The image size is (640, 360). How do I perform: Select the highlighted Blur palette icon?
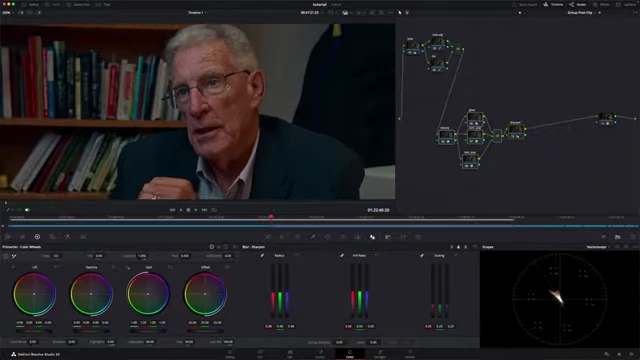point(372,237)
